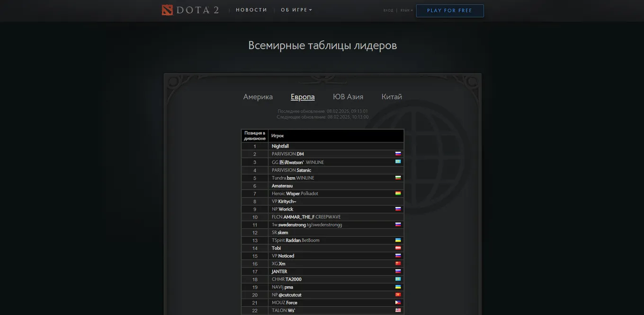Viewport: 644px width, 315px height.
Task: Click the Russian flag beside VP.Noticed
Action: 398,256
